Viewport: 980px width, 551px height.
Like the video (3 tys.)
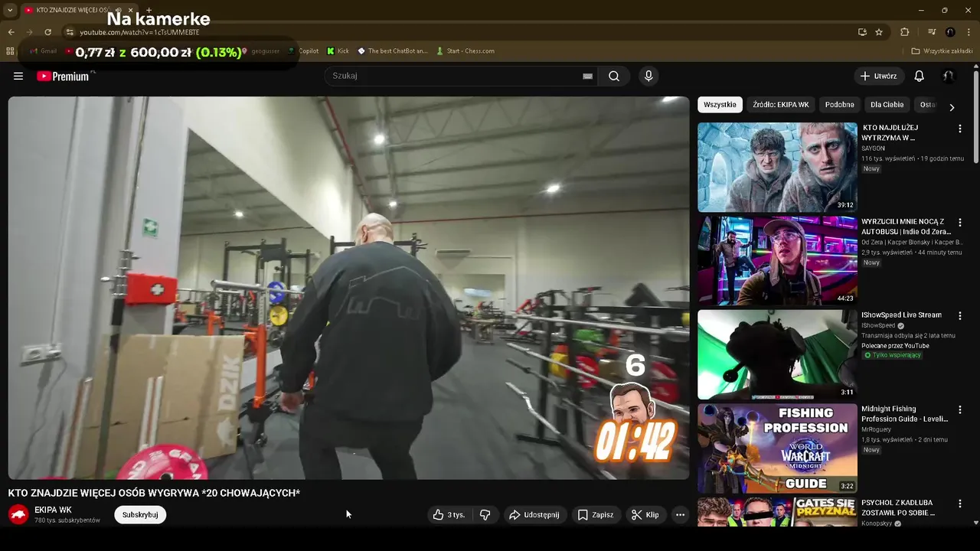point(449,515)
